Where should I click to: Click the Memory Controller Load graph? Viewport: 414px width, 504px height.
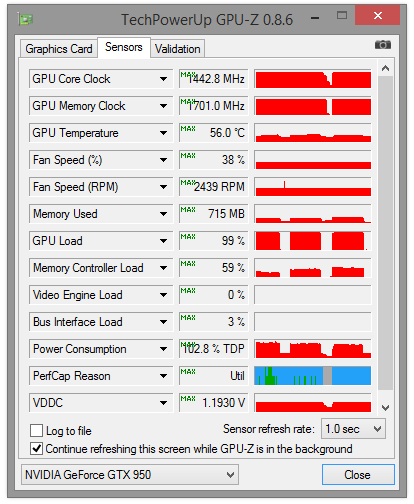[x=313, y=268]
